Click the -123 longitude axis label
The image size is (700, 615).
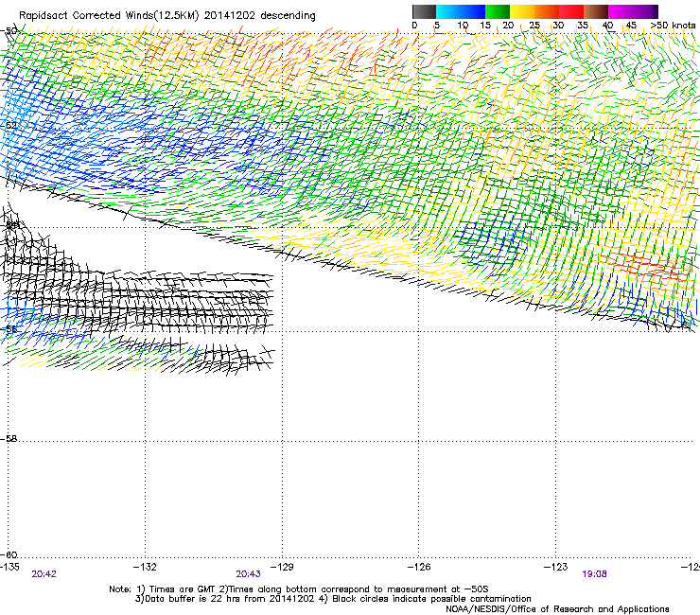pyautogui.click(x=556, y=567)
